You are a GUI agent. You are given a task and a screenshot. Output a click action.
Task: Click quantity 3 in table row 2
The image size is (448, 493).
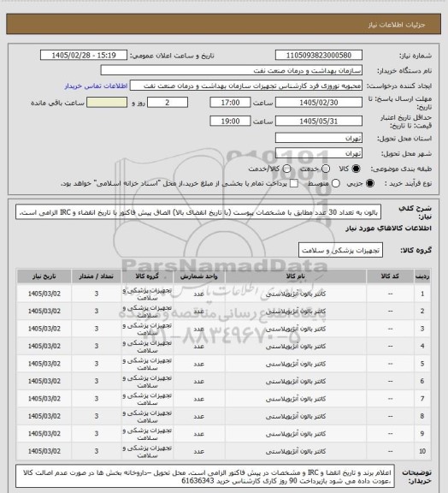(97, 312)
